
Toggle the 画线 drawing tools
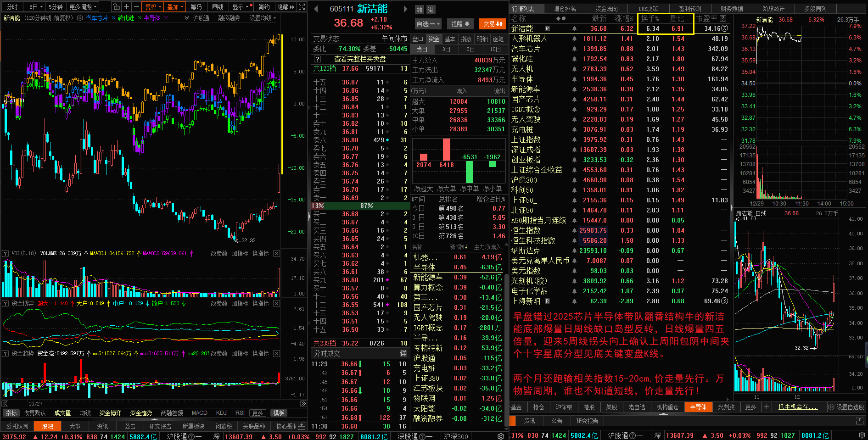point(218,7)
